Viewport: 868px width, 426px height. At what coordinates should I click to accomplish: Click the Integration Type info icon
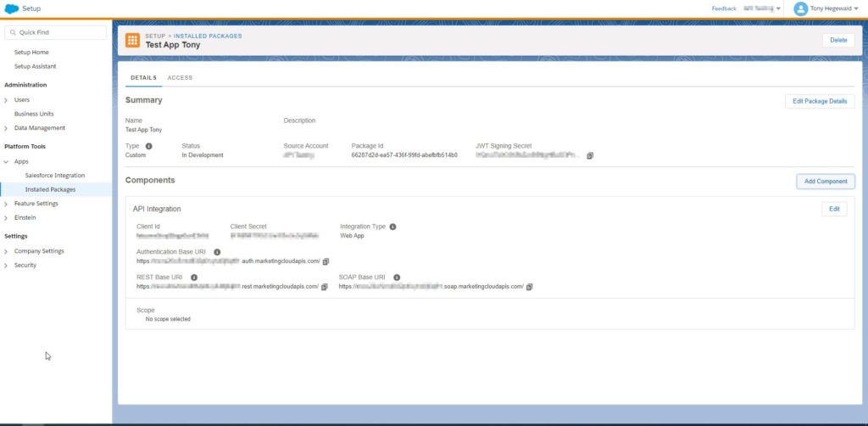392,227
